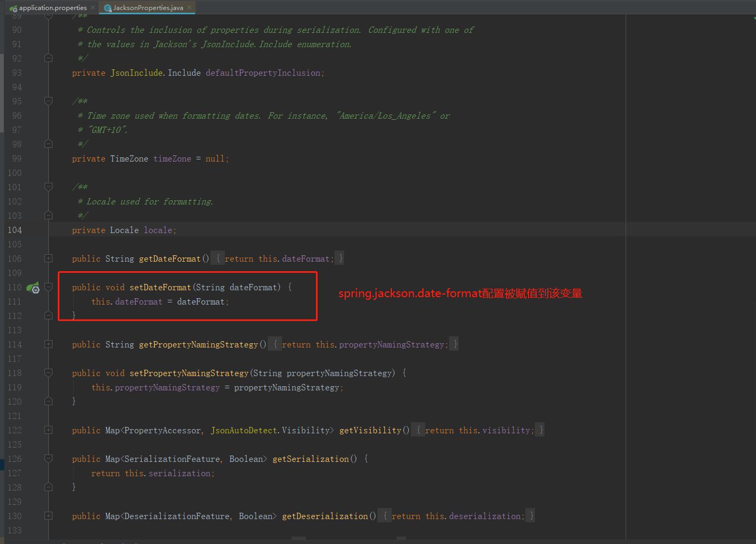Click 'JsonAutoDetect' type on line 122

point(244,430)
